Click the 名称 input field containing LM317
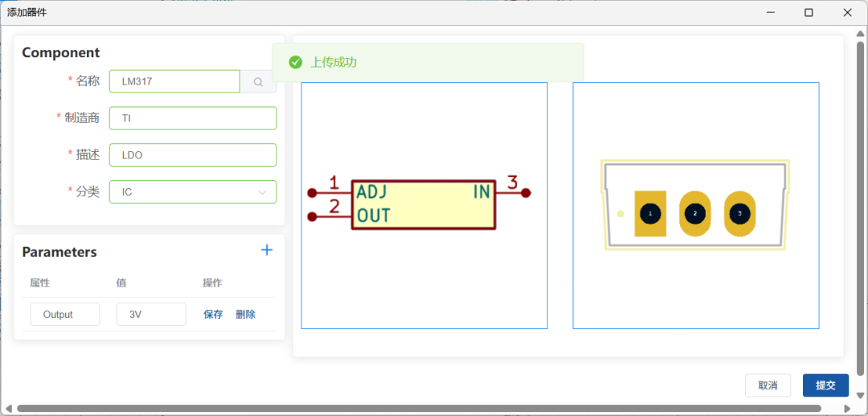Screen dimensions: 868x416 (175, 81)
